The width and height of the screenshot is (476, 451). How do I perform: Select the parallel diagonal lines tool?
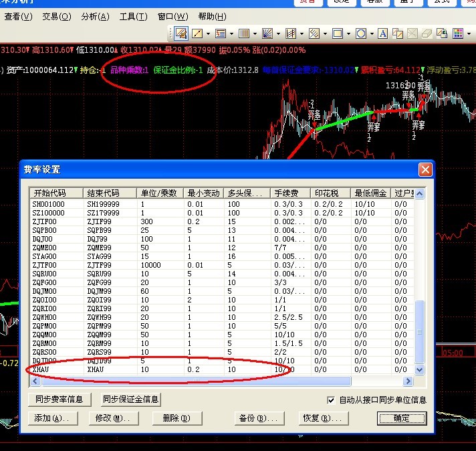314,33
